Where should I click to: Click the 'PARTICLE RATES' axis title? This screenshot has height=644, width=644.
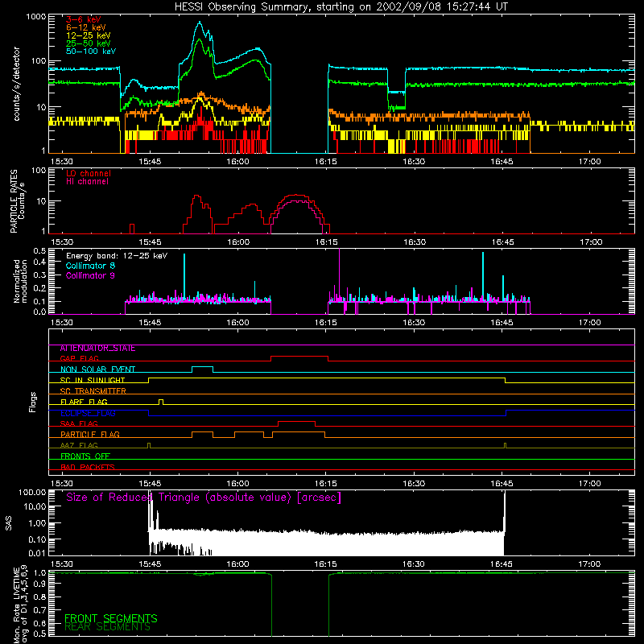pyautogui.click(x=14, y=201)
